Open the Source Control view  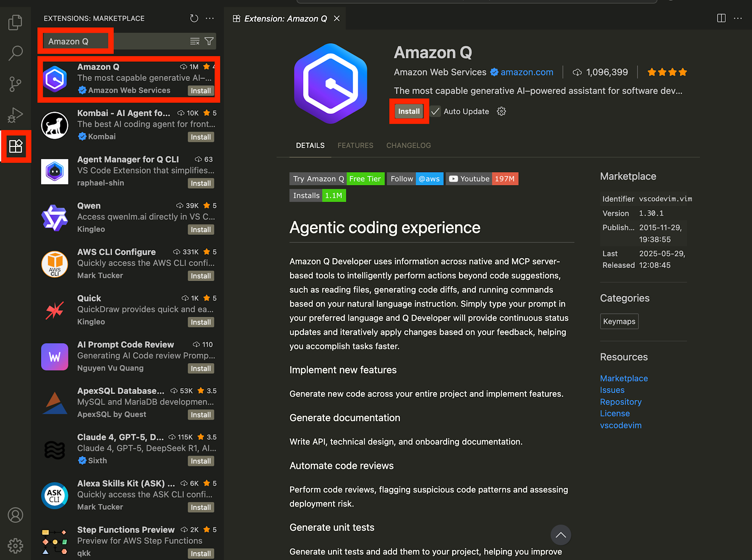15,84
